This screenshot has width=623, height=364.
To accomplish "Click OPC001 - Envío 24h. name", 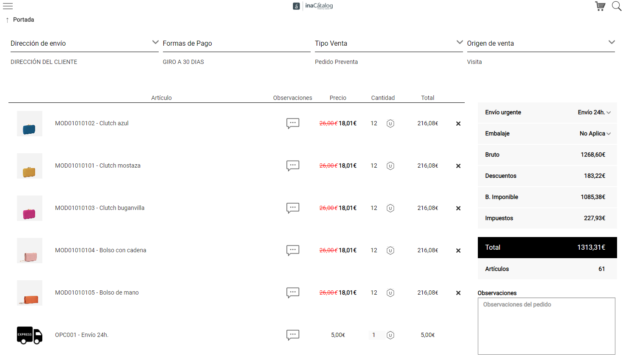I will coord(82,335).
